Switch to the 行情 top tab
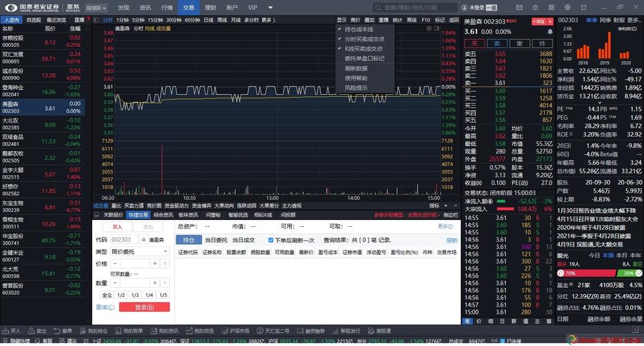This screenshot has width=644, height=346. [x=167, y=8]
